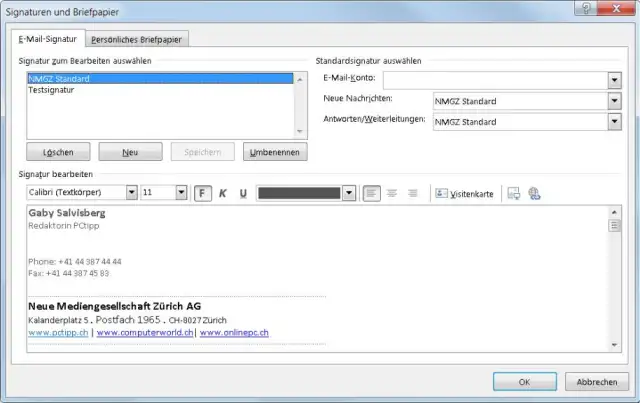640x403 pixels.
Task: Click the editor scroll down arrow
Action: [x=614, y=345]
